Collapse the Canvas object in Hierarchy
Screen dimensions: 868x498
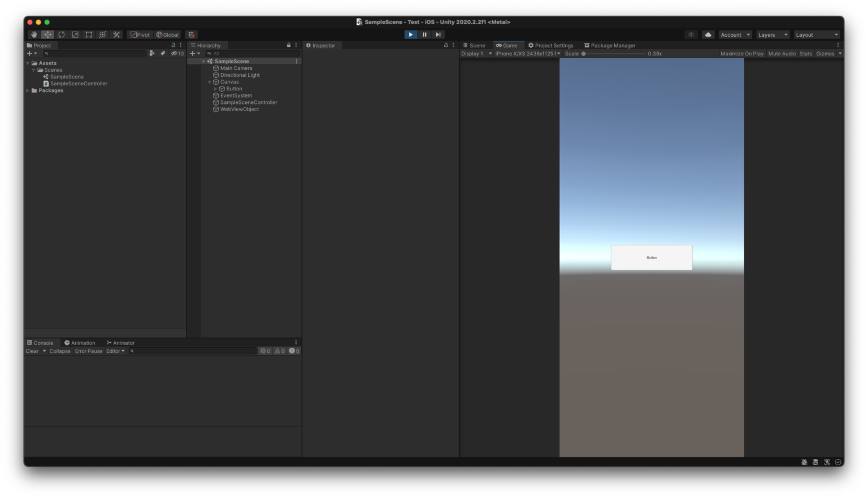click(x=209, y=81)
